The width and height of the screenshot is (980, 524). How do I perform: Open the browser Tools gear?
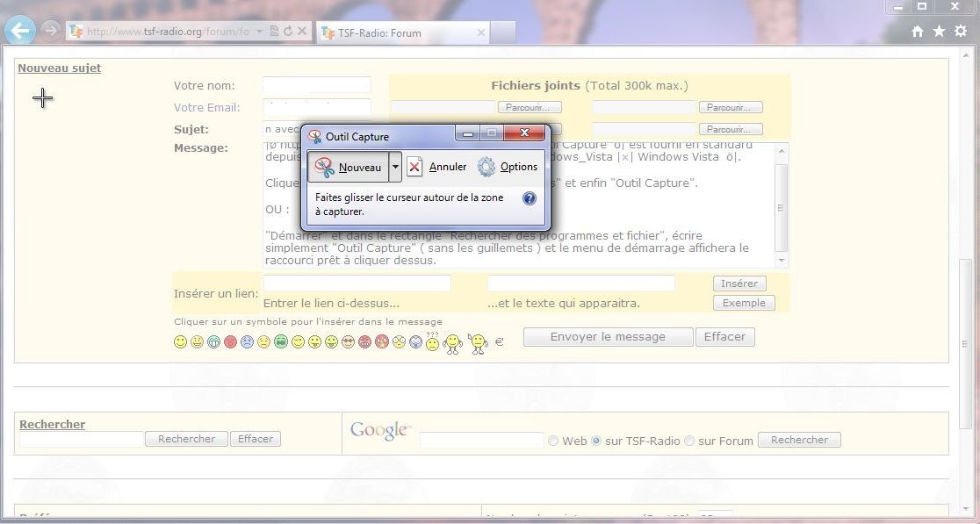point(961,32)
